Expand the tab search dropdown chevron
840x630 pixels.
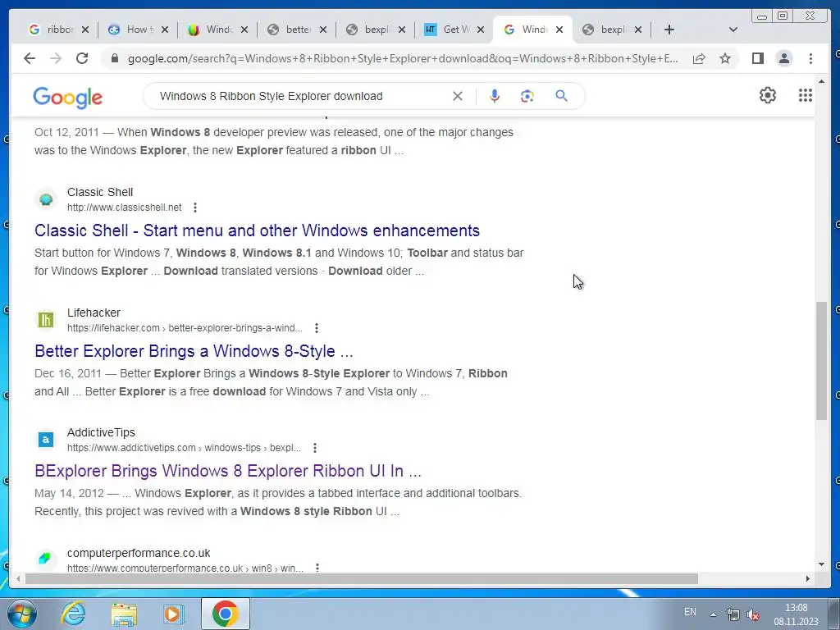coord(733,30)
